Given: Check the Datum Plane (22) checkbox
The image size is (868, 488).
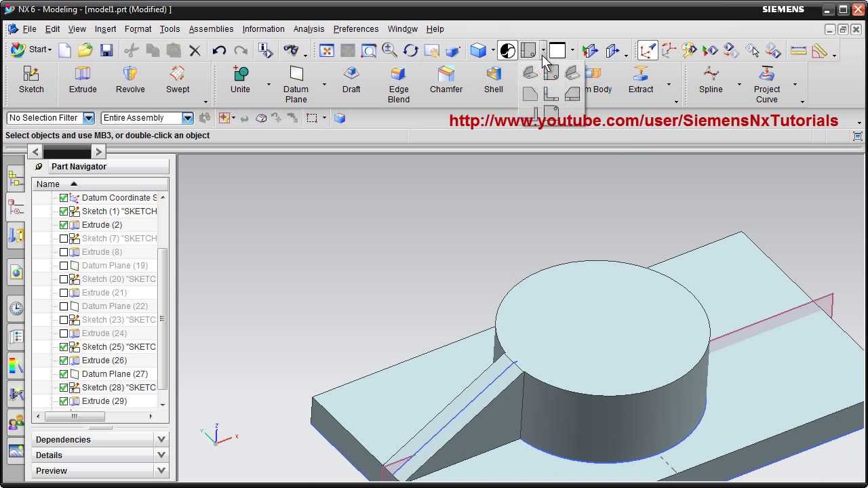Looking at the screenshot, I should click(64, 306).
